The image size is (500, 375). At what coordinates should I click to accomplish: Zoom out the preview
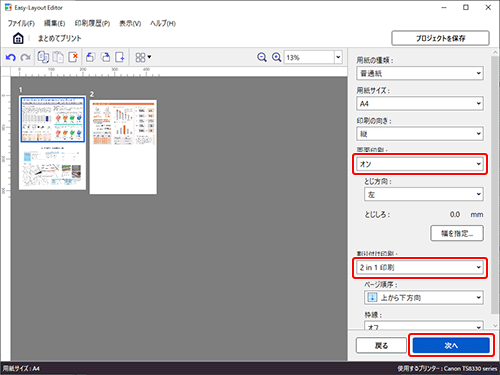(x=262, y=57)
